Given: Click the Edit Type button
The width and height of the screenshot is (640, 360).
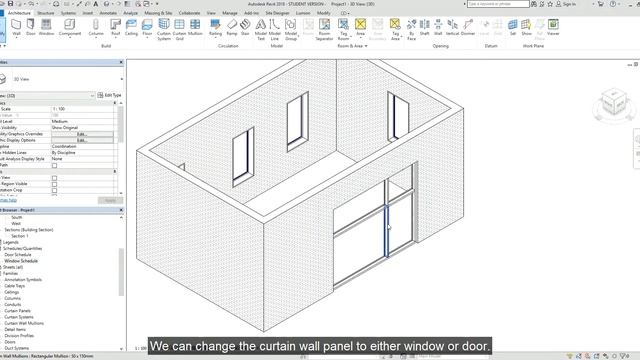Looking at the screenshot, I should pos(109,95).
